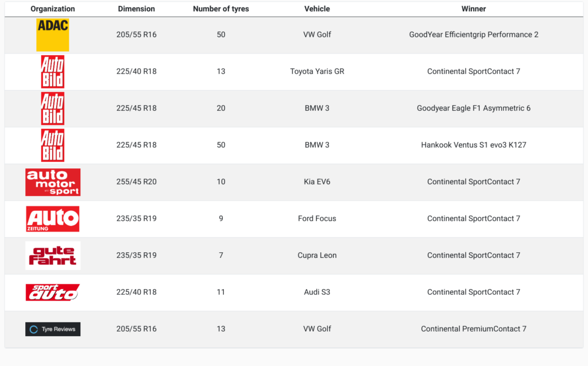Viewport: 588px width, 366px height.
Task: Open the GoodYear Efficientgrip Performance 2 winner
Action: [474, 34]
